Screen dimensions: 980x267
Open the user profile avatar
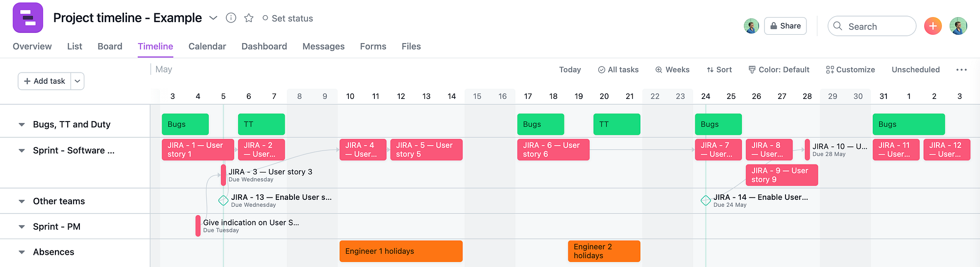click(958, 26)
